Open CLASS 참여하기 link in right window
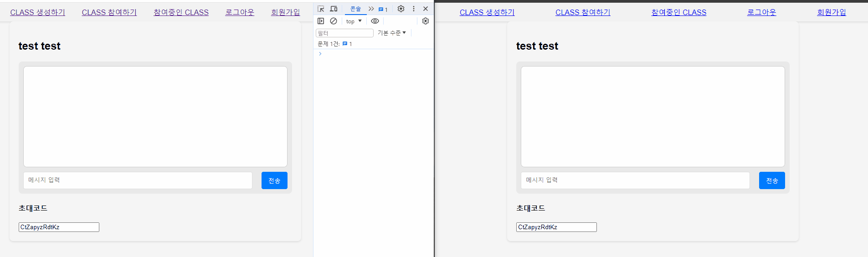 pos(583,12)
